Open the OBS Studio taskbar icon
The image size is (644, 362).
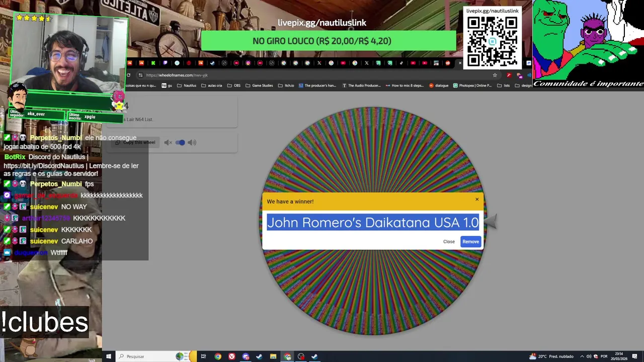click(301, 356)
